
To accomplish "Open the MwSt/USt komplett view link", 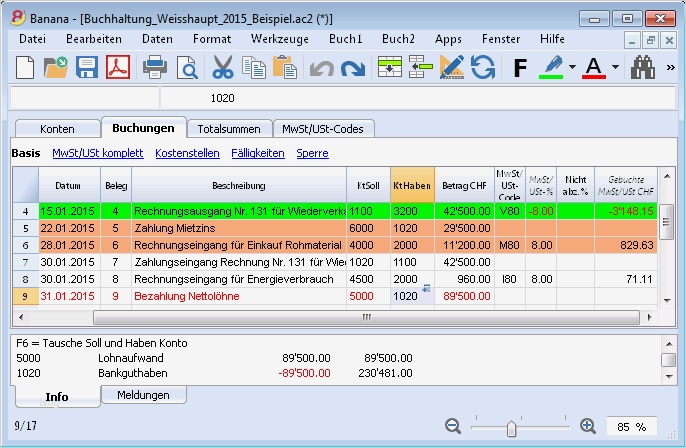I will (98, 153).
